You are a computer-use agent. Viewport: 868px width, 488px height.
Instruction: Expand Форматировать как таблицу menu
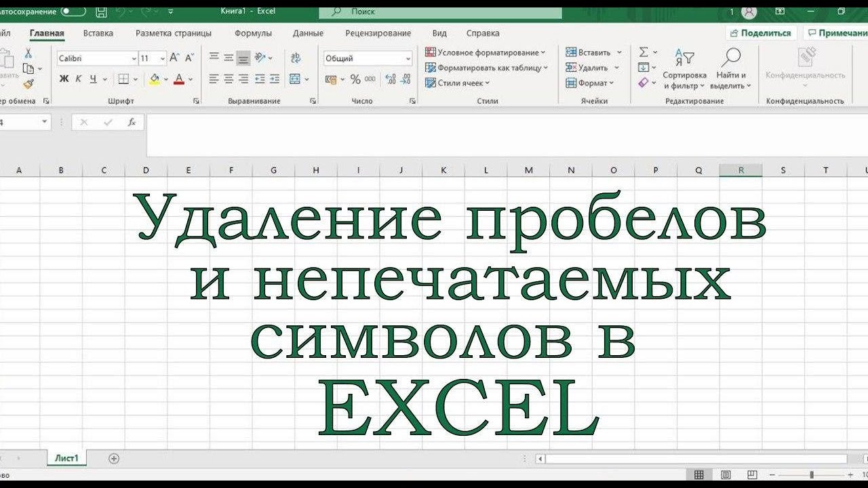[x=487, y=68]
